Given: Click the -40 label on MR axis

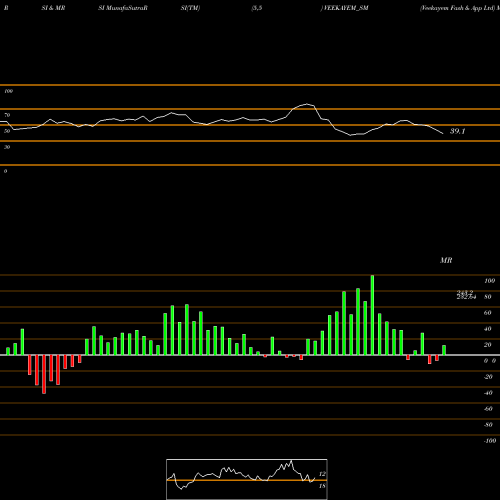Looking at the screenshot, I should point(488,393).
